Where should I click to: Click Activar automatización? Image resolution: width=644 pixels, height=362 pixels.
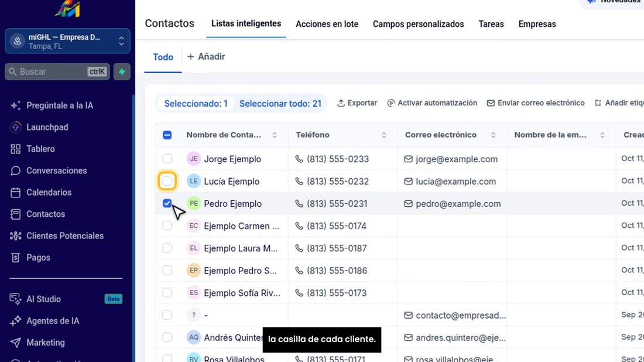[432, 103]
